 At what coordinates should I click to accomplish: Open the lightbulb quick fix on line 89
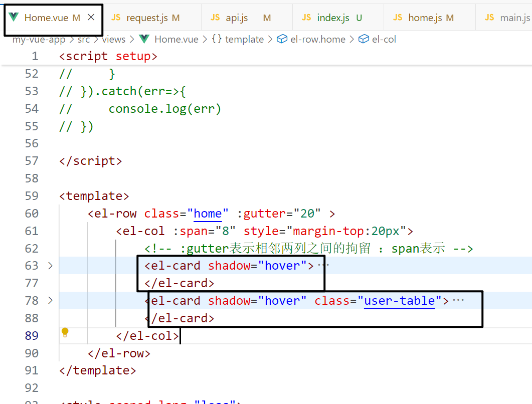65,332
